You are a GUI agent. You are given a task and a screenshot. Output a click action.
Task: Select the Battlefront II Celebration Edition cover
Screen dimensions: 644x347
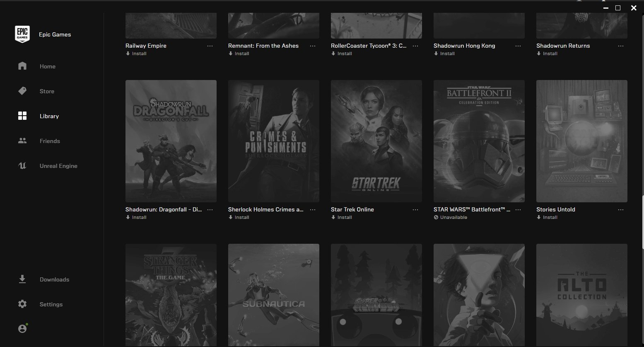(479, 141)
